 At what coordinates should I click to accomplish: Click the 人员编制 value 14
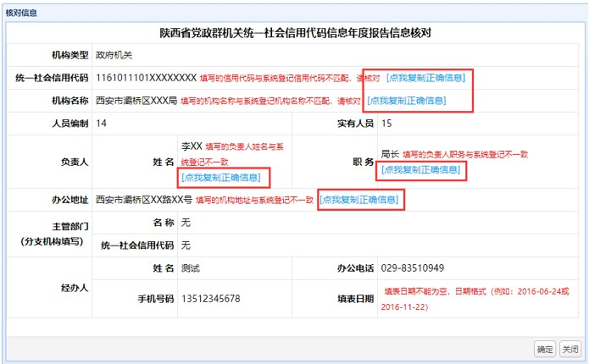102,124
